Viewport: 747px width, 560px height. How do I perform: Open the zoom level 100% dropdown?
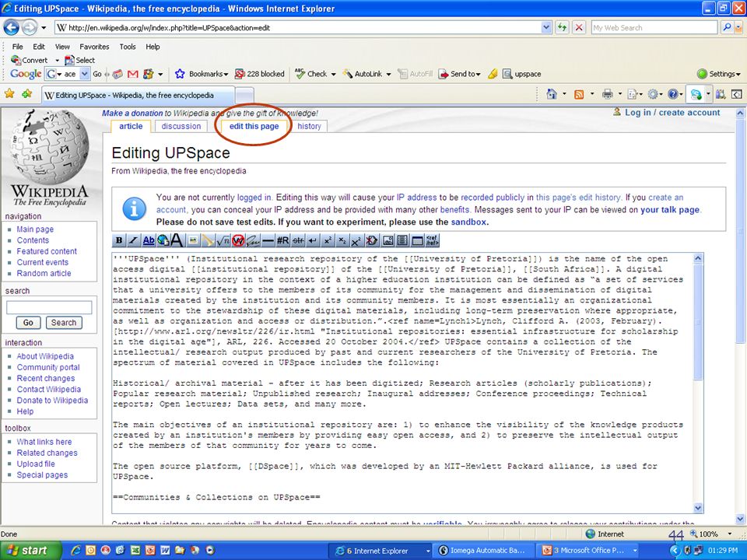point(729,534)
